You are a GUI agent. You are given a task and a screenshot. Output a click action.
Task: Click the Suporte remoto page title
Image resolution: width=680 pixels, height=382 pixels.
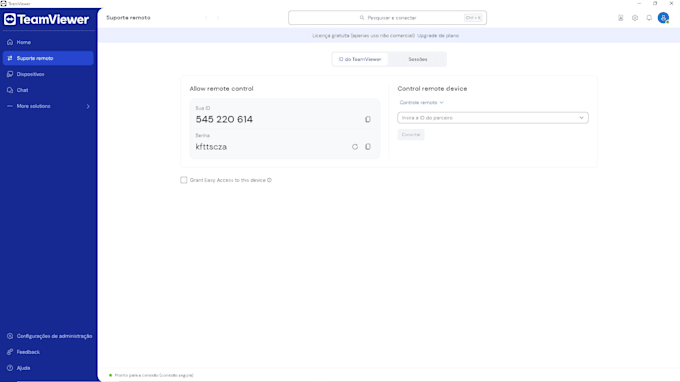coord(128,18)
